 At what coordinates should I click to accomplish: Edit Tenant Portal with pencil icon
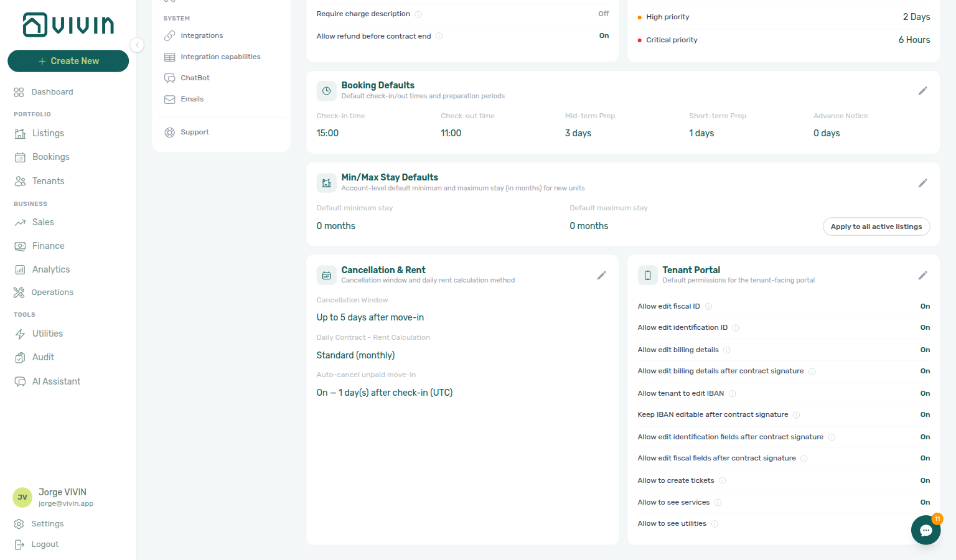[x=922, y=275]
